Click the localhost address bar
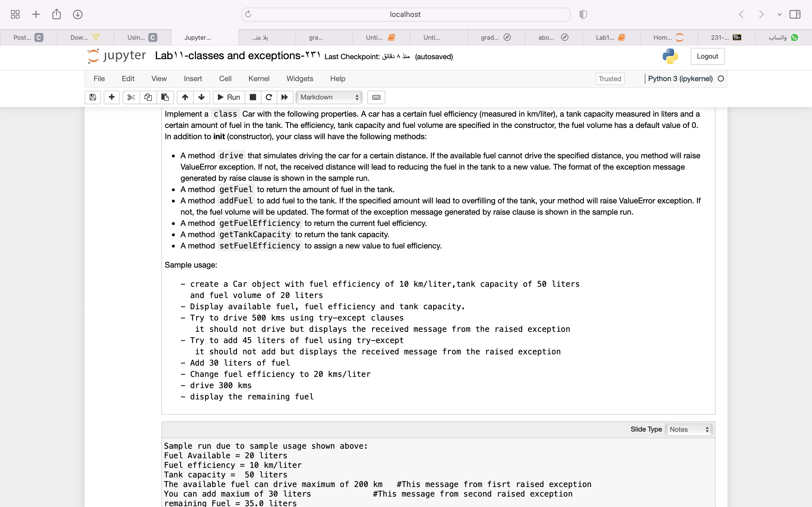This screenshot has height=507, width=812. (x=405, y=14)
